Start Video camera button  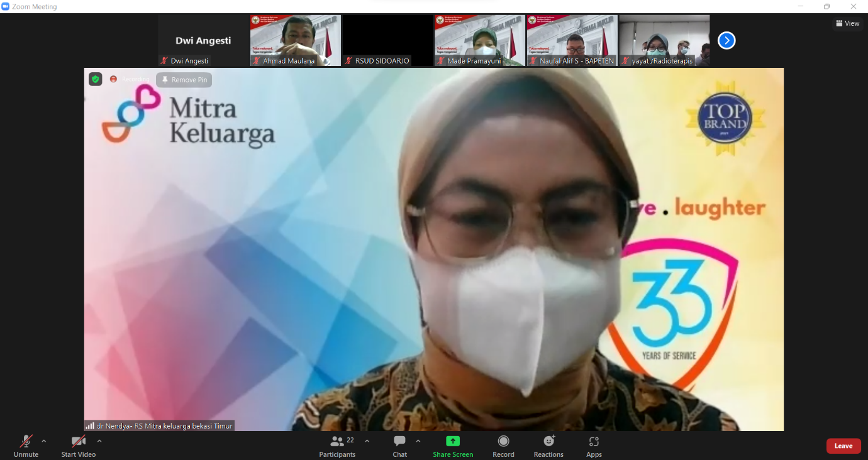click(x=79, y=446)
